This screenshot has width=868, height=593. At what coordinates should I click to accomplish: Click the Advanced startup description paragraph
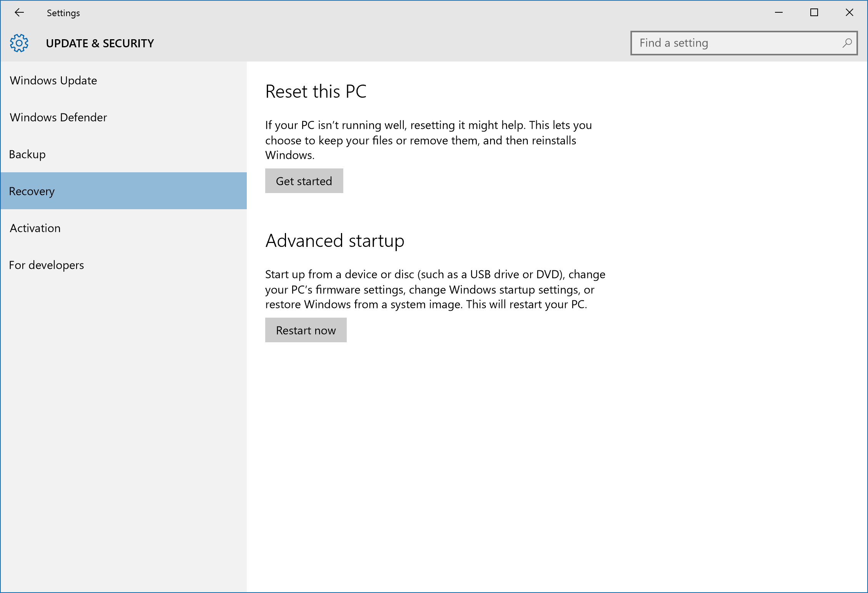pyautogui.click(x=434, y=289)
